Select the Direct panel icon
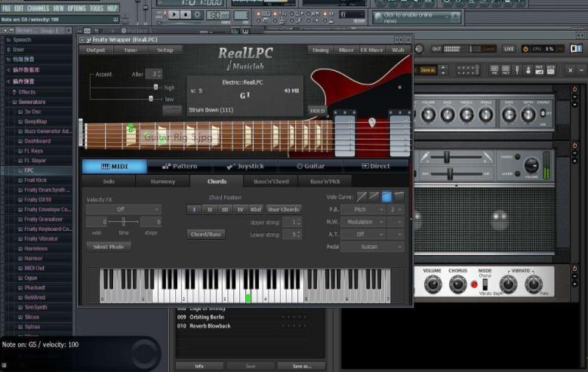 click(365, 166)
